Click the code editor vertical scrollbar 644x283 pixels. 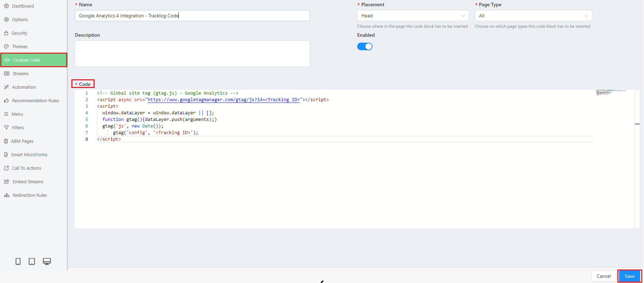tap(637, 159)
